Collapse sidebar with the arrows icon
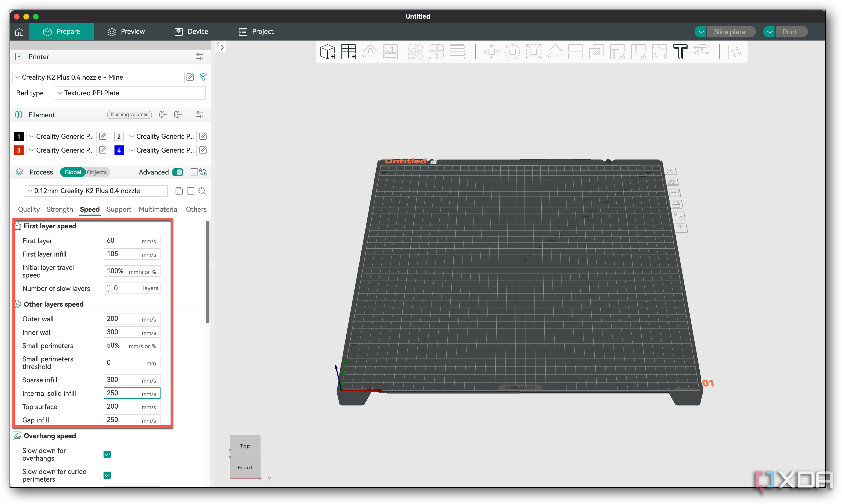The image size is (842, 504). [220, 46]
